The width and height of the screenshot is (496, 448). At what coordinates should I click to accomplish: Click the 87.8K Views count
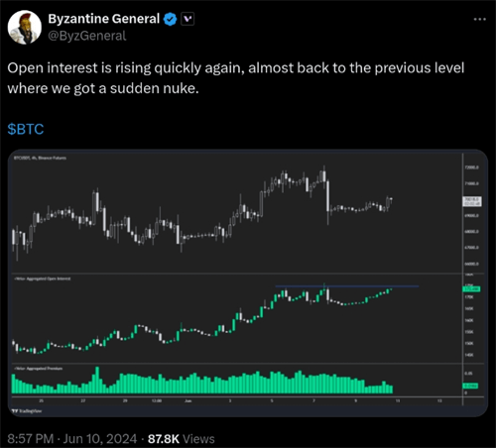pos(182,439)
